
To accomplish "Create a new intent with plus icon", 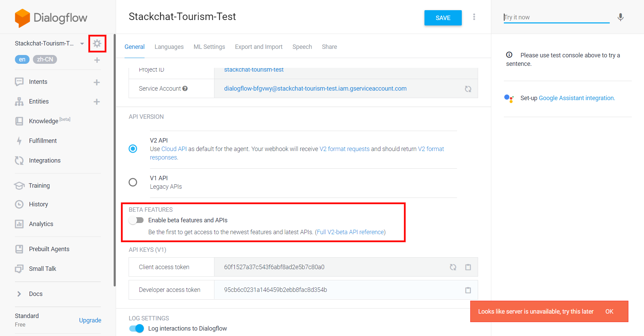I will click(x=97, y=82).
